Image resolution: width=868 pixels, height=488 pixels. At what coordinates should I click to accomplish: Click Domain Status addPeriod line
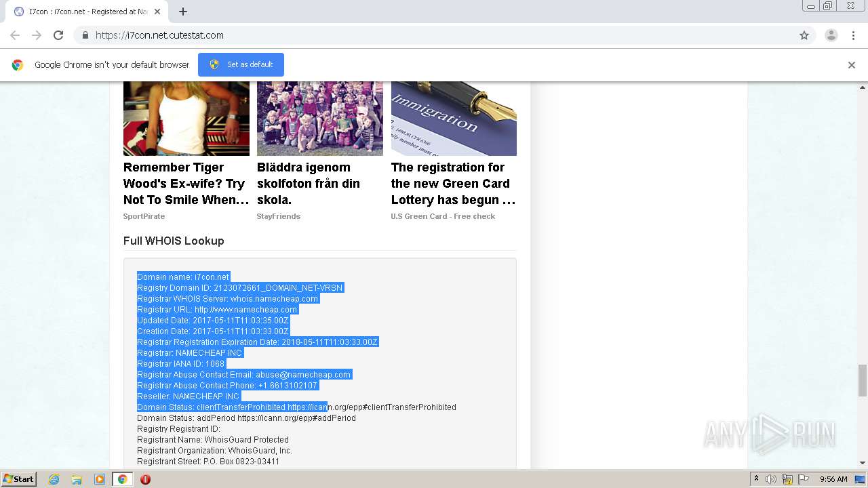tap(246, 418)
